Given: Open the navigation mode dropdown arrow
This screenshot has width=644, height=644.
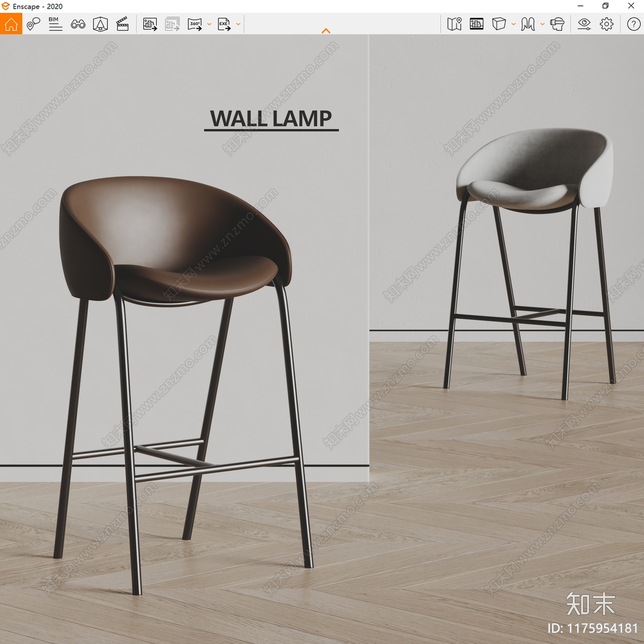Looking at the screenshot, I should (x=543, y=24).
